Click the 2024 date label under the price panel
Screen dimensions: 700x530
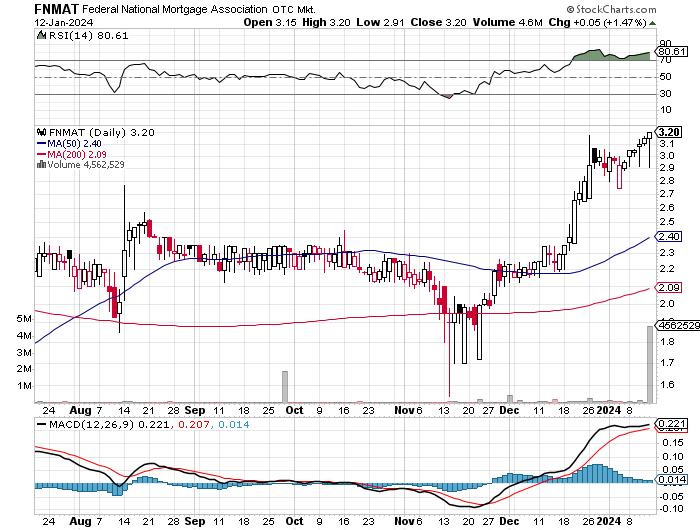pos(609,410)
